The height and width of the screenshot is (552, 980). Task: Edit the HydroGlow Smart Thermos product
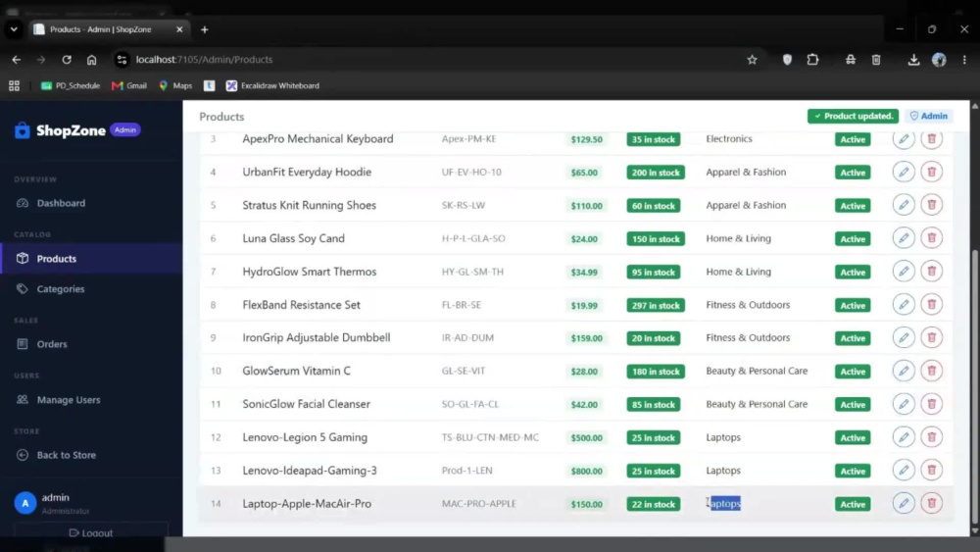point(904,272)
